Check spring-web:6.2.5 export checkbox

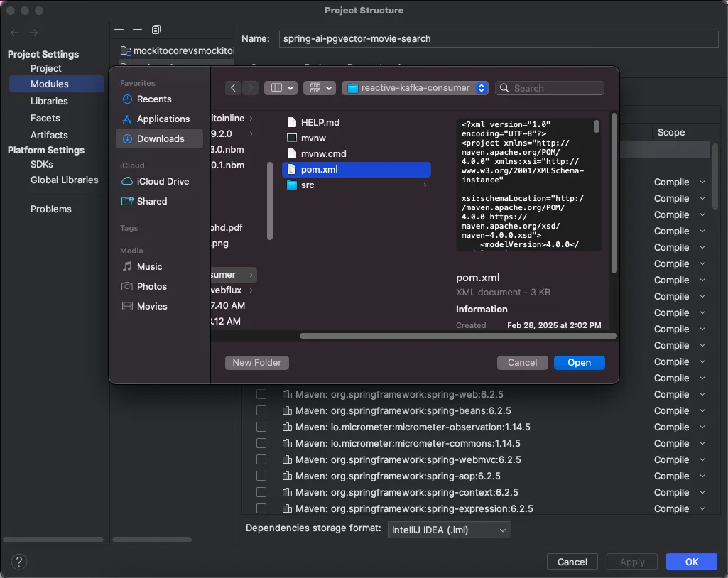pyautogui.click(x=261, y=394)
